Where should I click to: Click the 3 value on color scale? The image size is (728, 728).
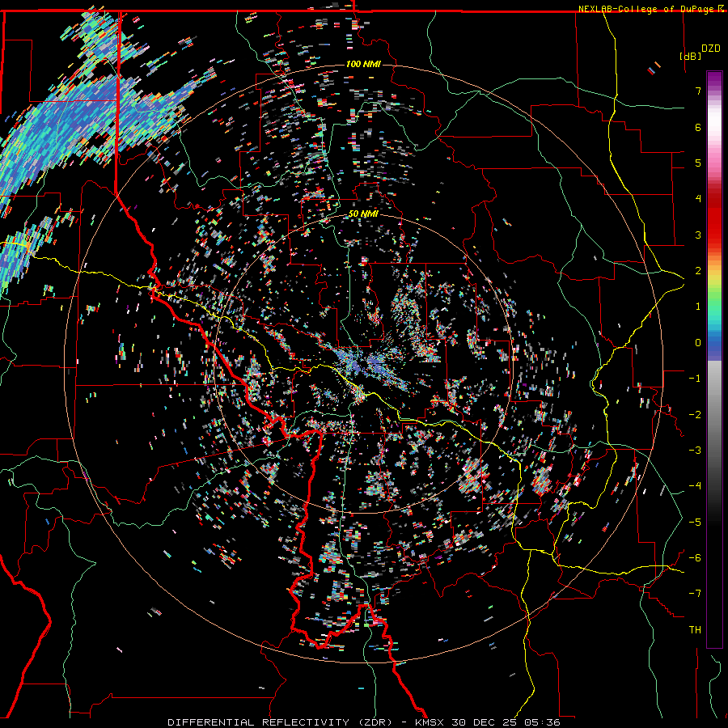click(698, 235)
